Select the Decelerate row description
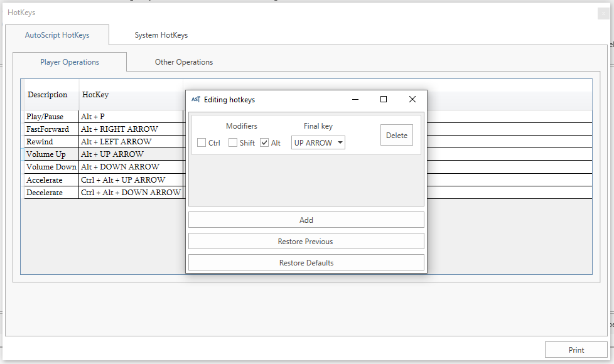The image size is (614, 364). coord(51,193)
